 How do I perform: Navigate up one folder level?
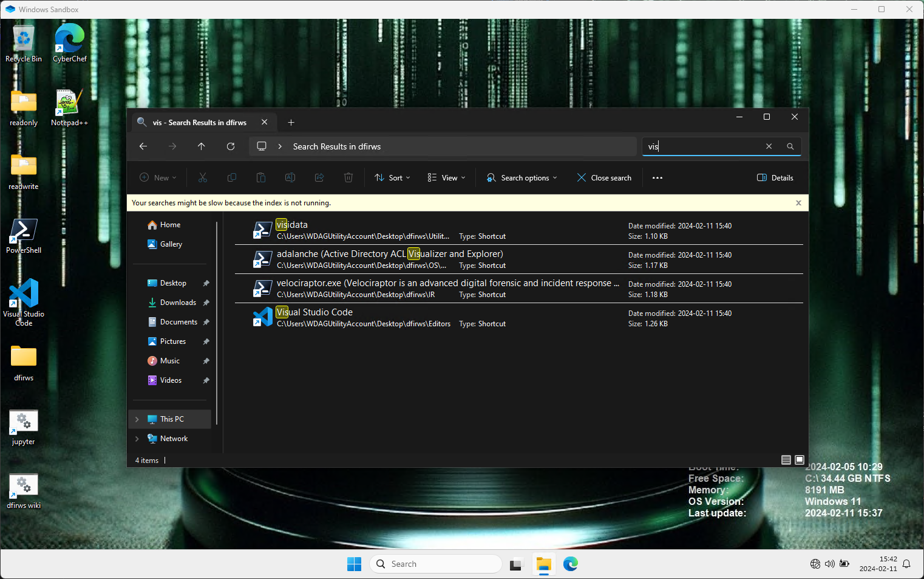[202, 146]
